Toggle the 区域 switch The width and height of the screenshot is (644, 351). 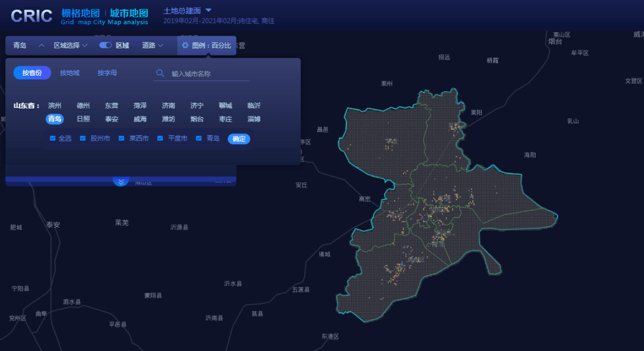point(106,45)
